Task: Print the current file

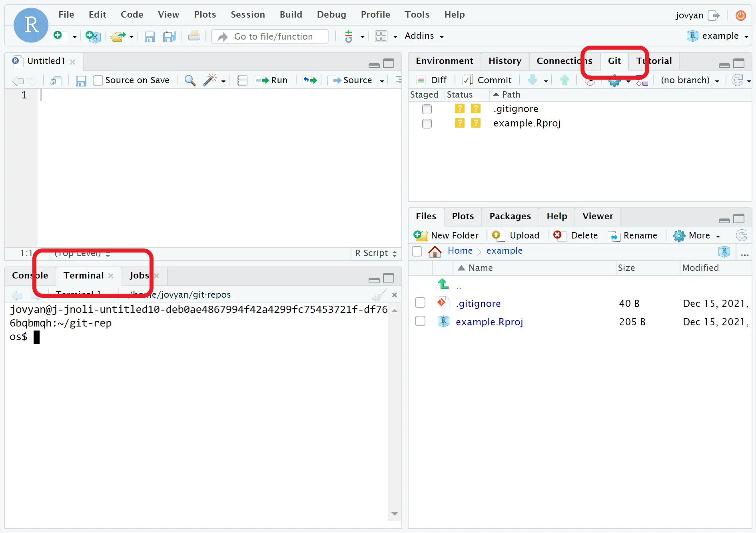Action: tap(194, 36)
